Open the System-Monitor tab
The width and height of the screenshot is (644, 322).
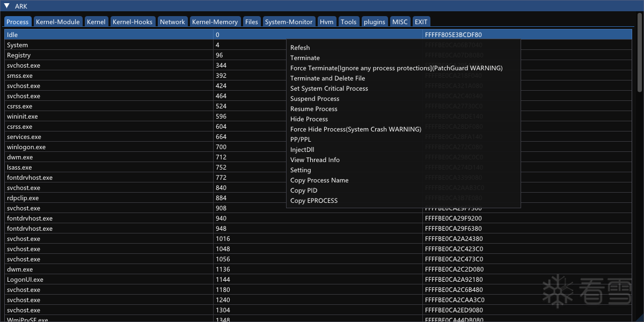click(289, 22)
